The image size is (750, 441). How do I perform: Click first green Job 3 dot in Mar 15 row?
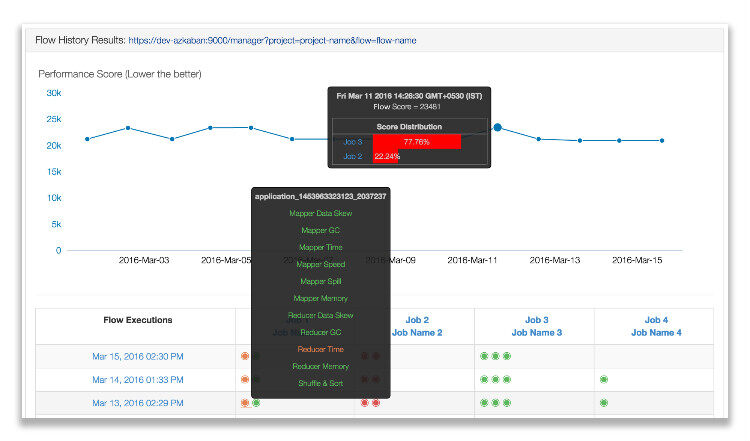pyautogui.click(x=484, y=356)
